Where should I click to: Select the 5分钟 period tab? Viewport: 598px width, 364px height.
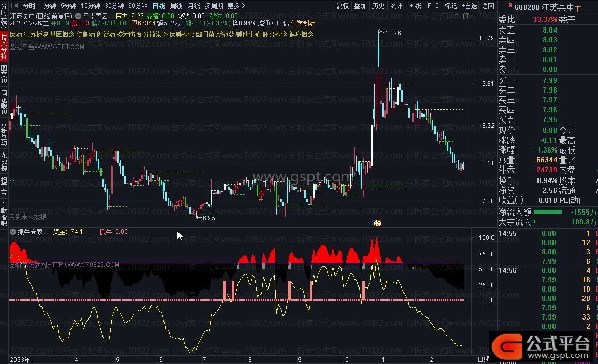(x=68, y=6)
